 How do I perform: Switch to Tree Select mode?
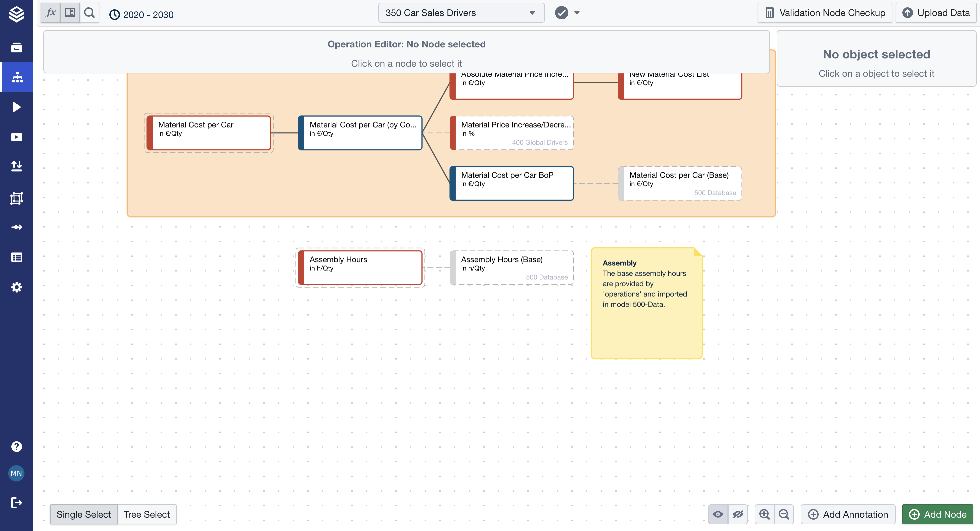(x=146, y=514)
